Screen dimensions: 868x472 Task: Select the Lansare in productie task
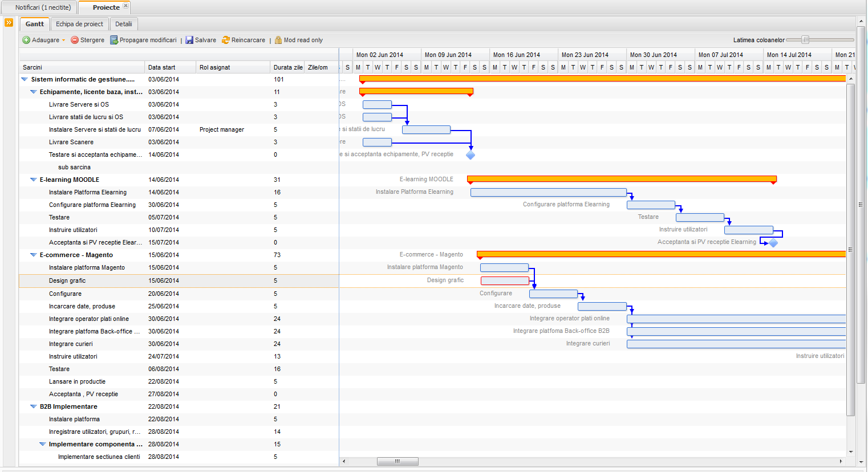[179, 381]
